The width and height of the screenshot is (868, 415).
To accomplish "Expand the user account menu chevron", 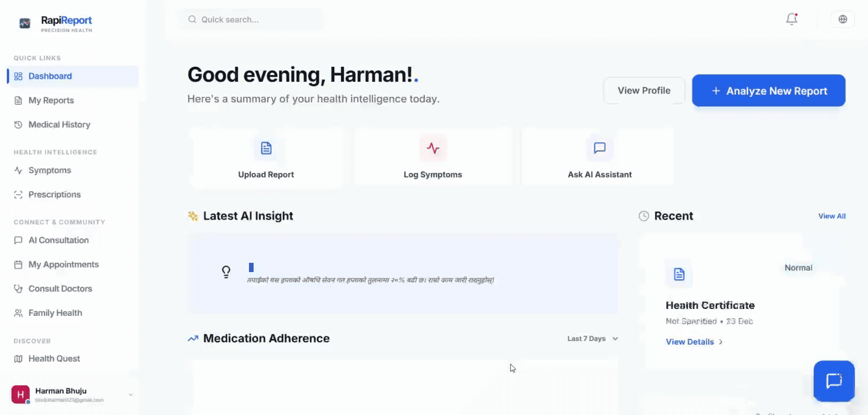I will pyautogui.click(x=131, y=395).
